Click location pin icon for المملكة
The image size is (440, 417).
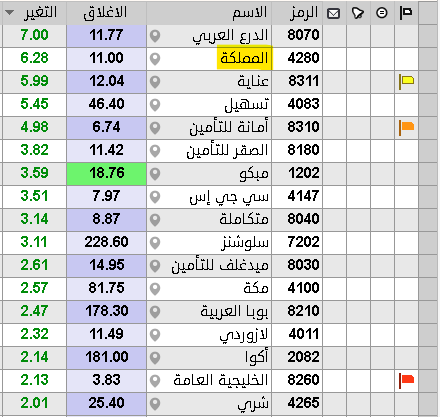[x=155, y=59]
